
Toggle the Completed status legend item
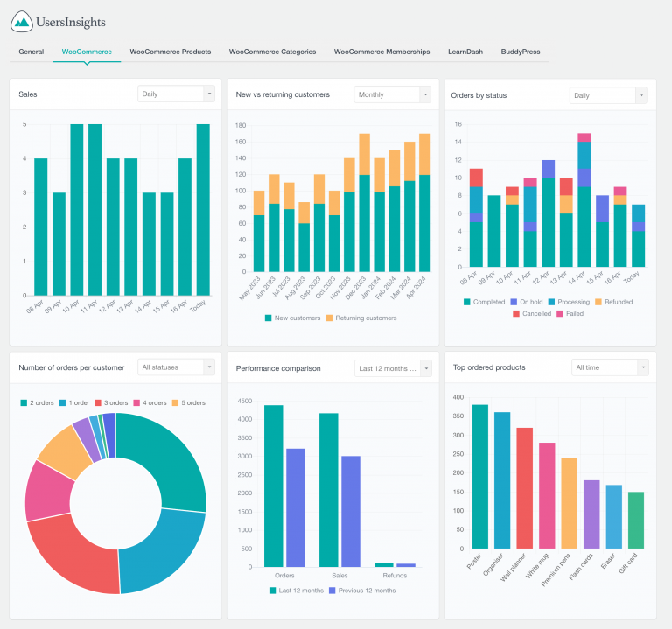coord(484,302)
